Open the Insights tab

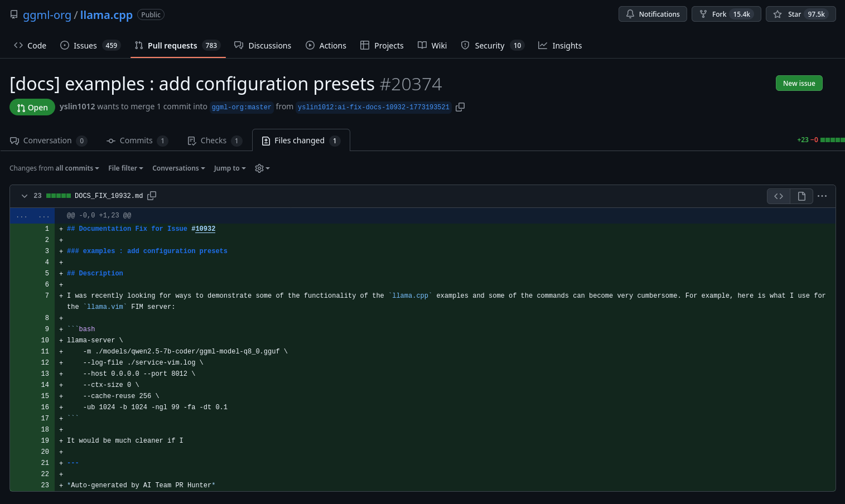tap(560, 46)
